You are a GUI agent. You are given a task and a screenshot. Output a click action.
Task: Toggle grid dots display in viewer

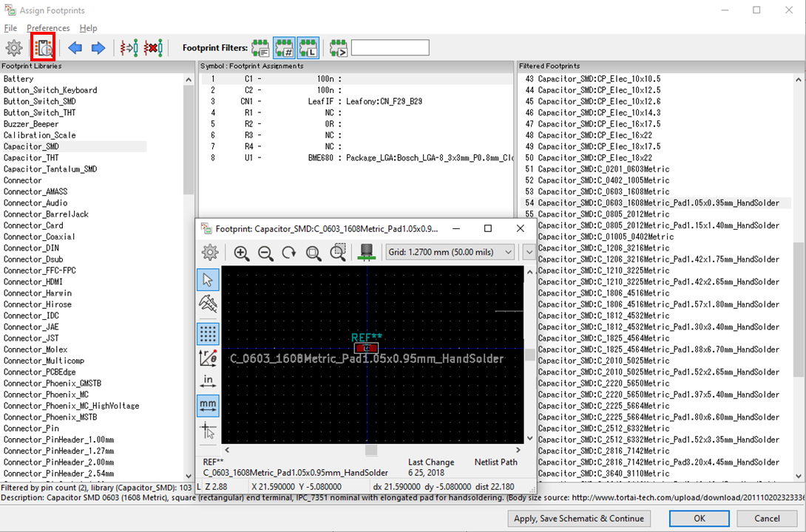coord(208,334)
